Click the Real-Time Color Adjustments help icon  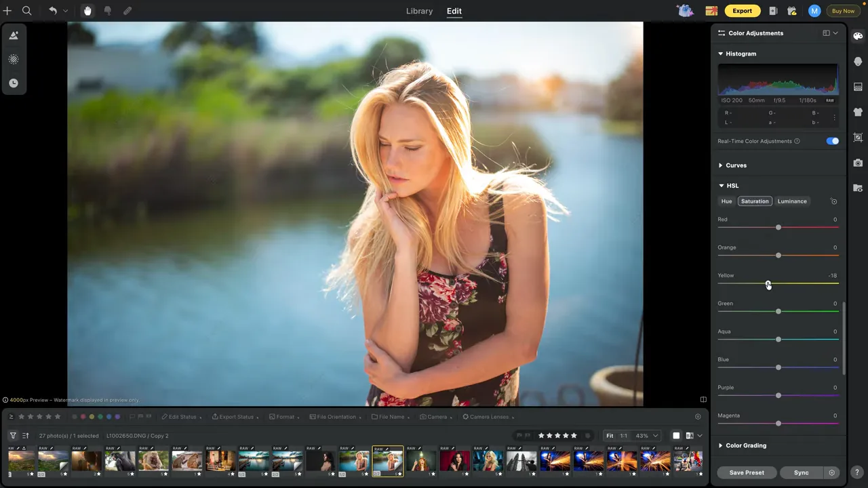coord(797,141)
